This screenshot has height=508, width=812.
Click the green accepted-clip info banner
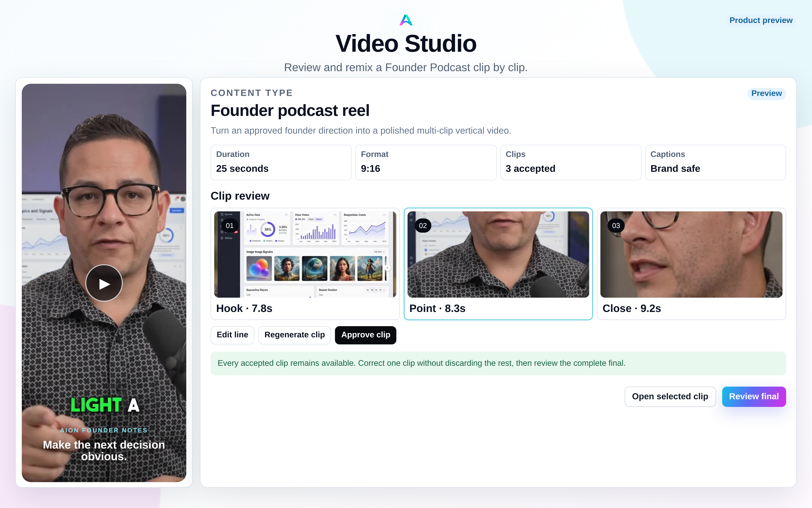(x=498, y=363)
